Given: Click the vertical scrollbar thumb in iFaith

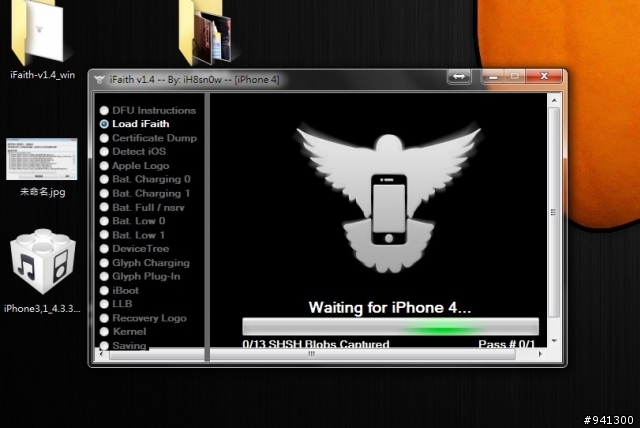Looking at the screenshot, I should click(554, 212).
